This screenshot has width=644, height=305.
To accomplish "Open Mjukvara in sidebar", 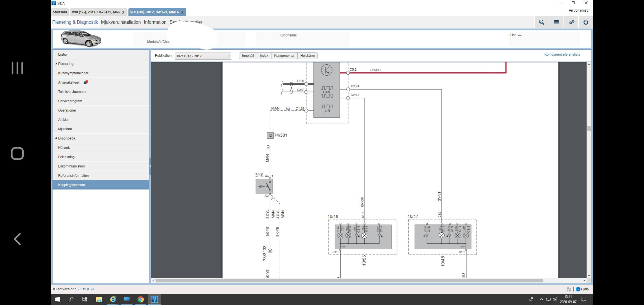I will coord(101,129).
